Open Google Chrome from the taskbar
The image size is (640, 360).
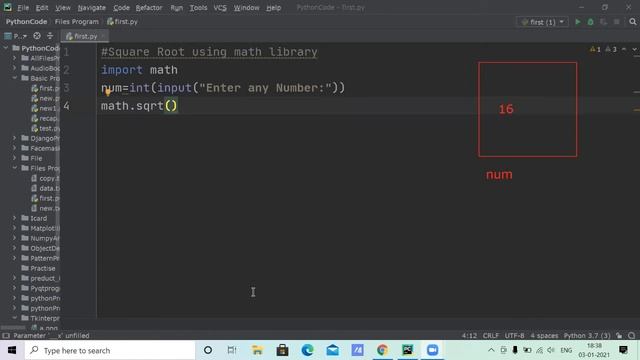tap(382, 350)
